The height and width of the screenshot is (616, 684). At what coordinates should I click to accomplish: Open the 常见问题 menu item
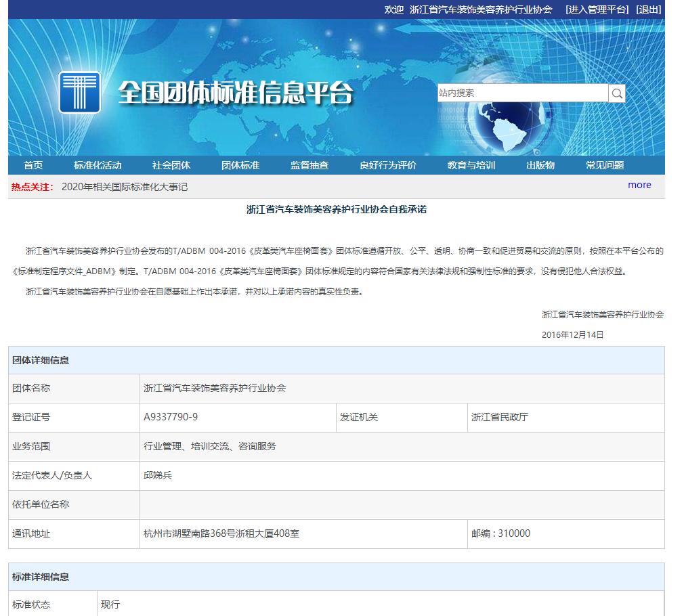(x=604, y=164)
